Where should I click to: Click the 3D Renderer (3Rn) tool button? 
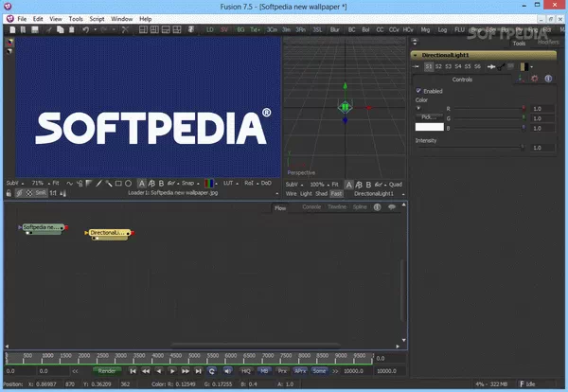pyautogui.click(x=300, y=30)
